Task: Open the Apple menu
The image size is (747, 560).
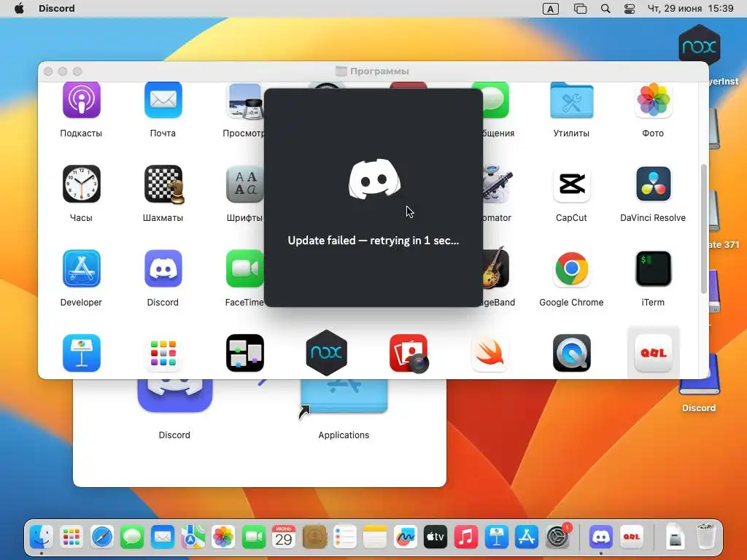Action: click(19, 8)
